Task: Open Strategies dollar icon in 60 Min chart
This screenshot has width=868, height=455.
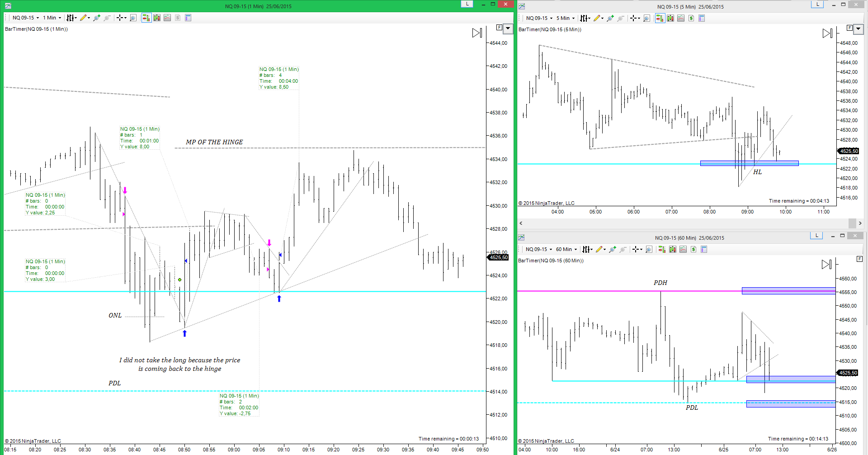Action: click(693, 249)
